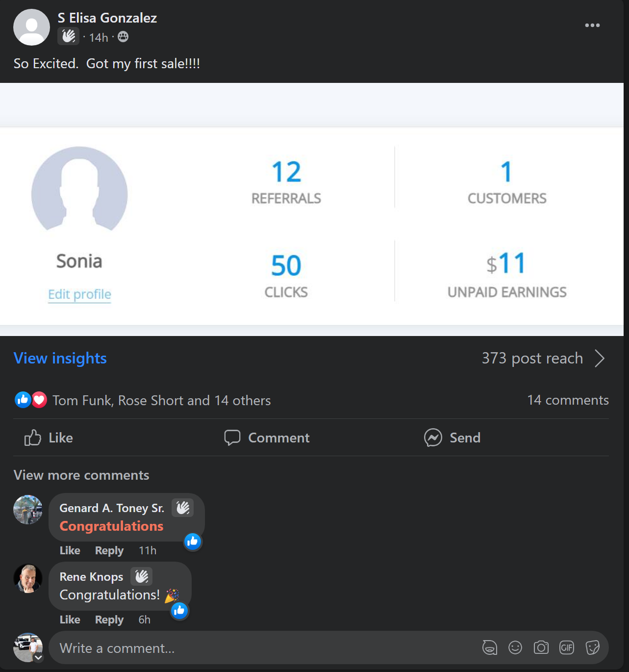The image size is (629, 672).
Task: Switch commenting profile via avatar dropdown arrow
Action: point(38,658)
